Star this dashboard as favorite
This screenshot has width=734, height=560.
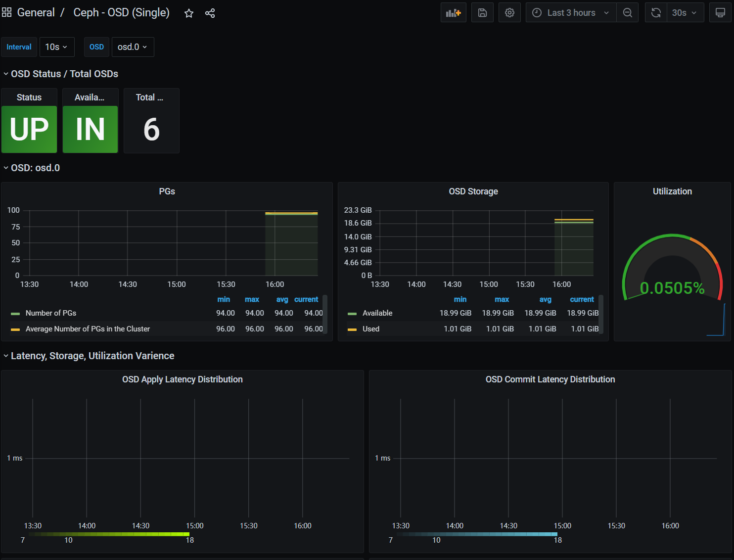coord(189,13)
